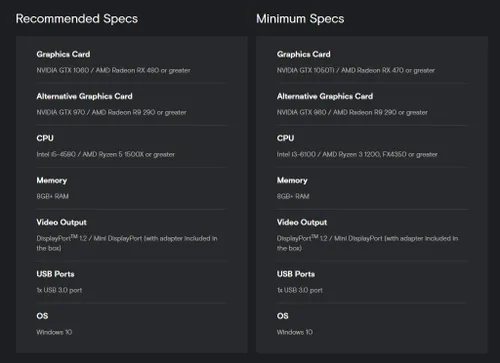Click minimum DisplayPort 1.2 video output text
The height and width of the screenshot is (363, 500).
[x=367, y=243]
